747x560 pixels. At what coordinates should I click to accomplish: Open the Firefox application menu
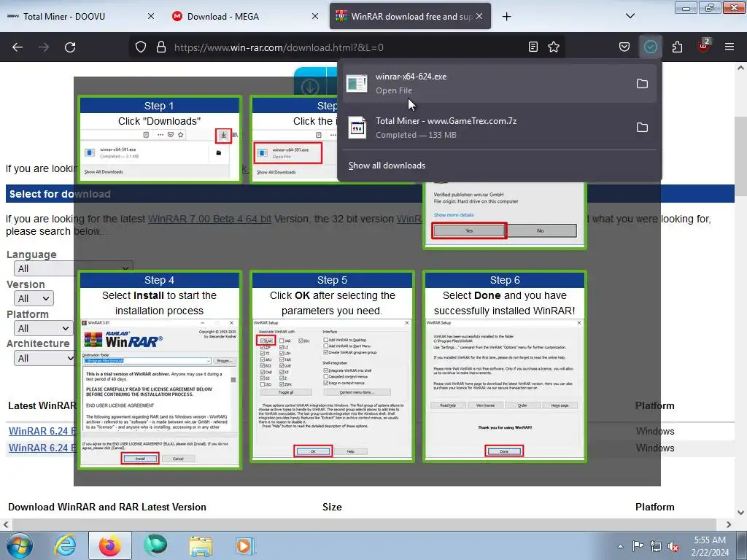[x=729, y=47]
